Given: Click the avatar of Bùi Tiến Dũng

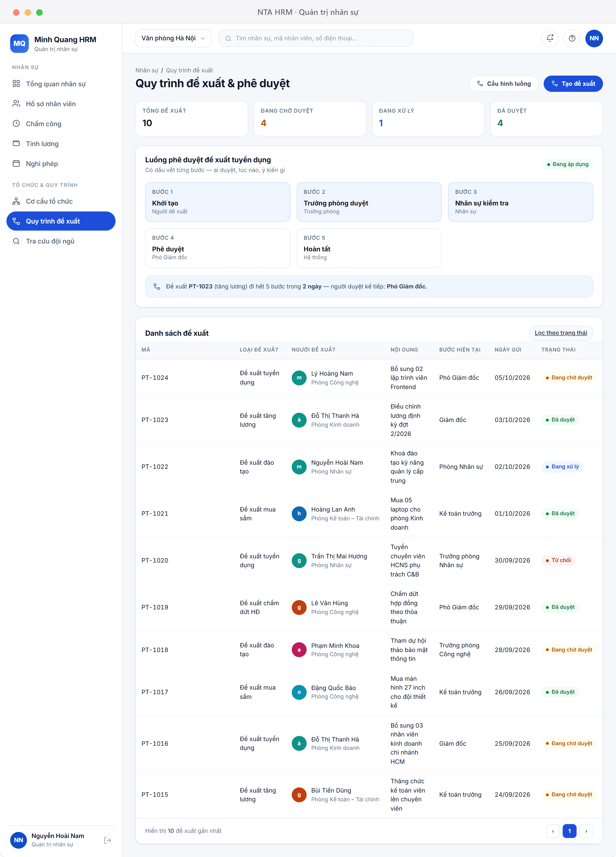Looking at the screenshot, I should 299,795.
